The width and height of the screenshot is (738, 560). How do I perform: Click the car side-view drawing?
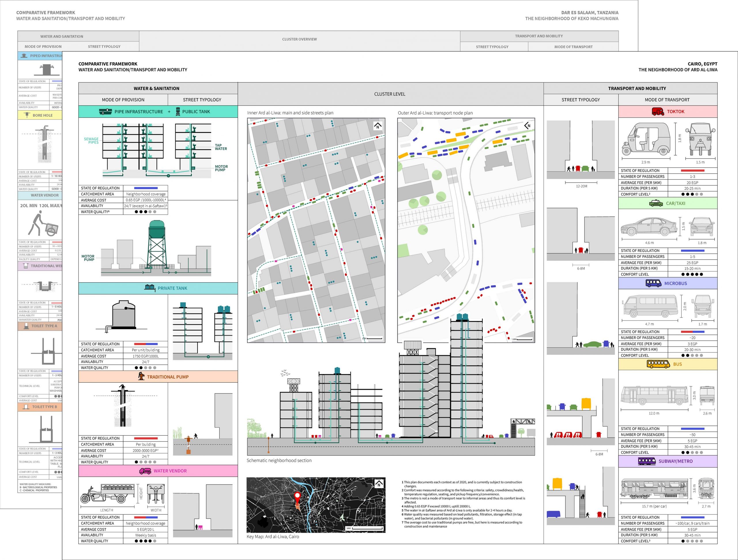point(649,226)
